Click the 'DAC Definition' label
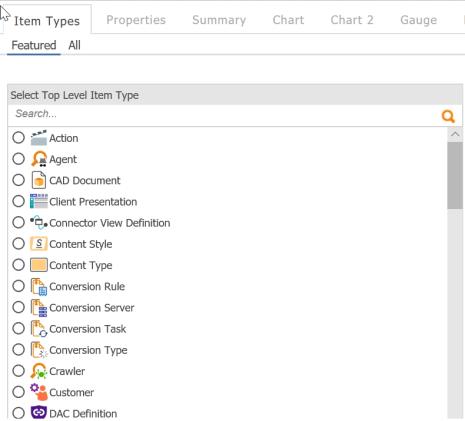Screen dimensions: 465x421 click(x=83, y=414)
